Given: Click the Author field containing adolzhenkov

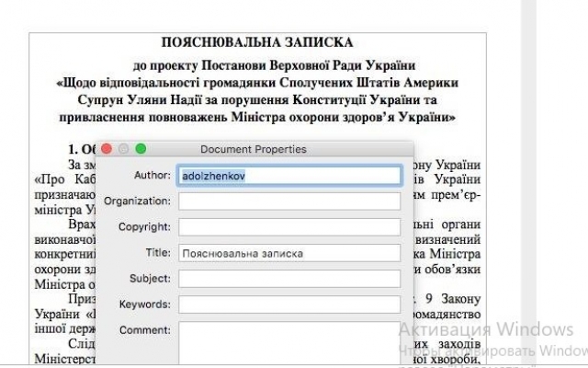Looking at the screenshot, I should (x=289, y=176).
